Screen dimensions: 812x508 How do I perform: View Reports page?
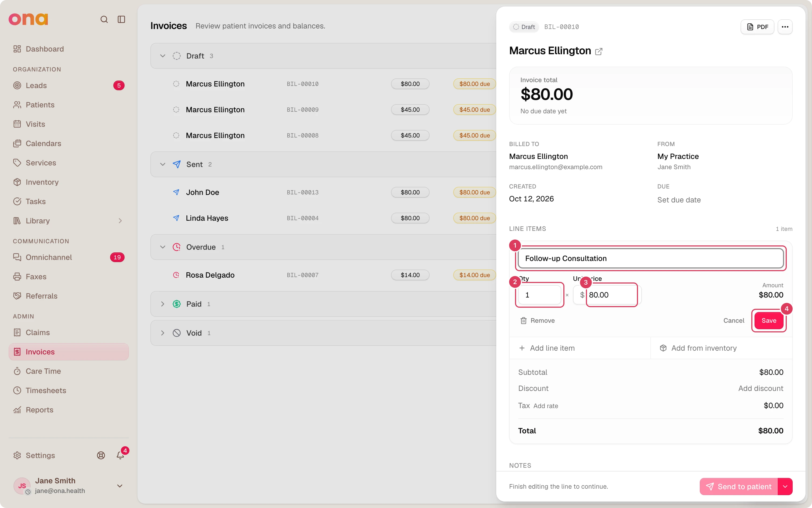[68, 410]
